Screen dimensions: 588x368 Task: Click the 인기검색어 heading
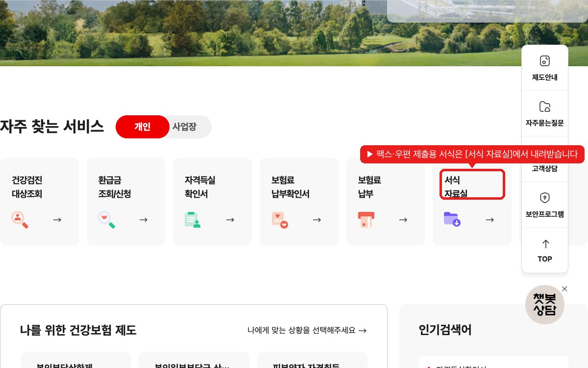(x=445, y=330)
